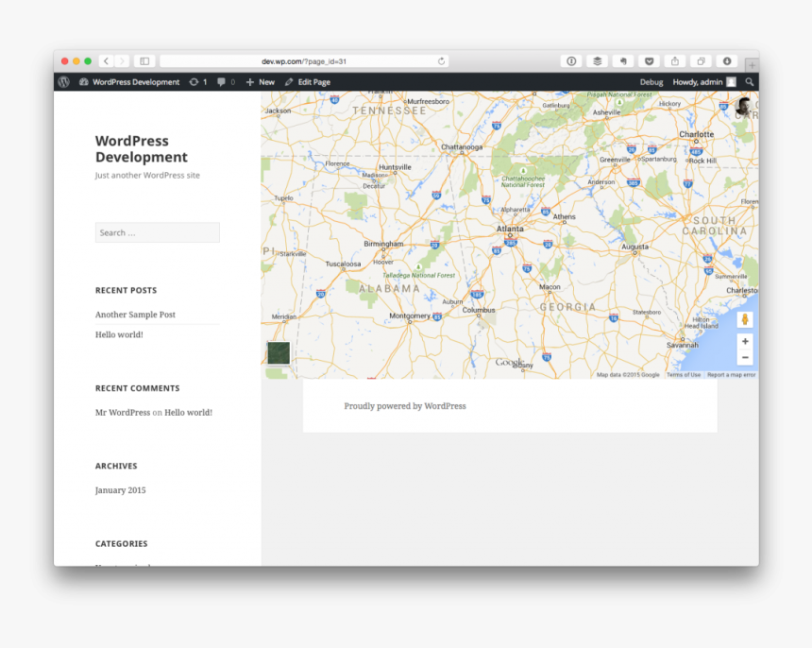
Task: Switch map to satellite view thumbnail
Action: click(279, 352)
